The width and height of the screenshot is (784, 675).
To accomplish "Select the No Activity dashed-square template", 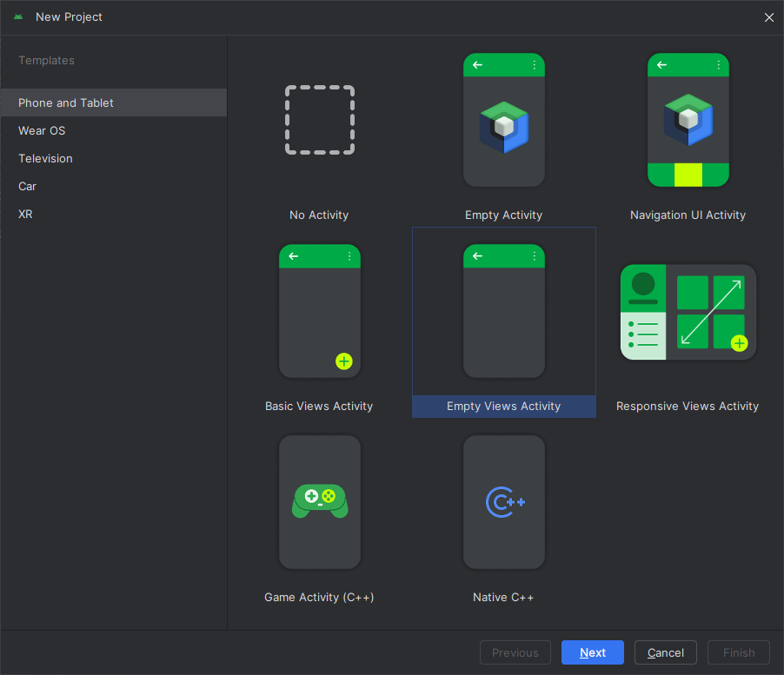I will click(320, 120).
